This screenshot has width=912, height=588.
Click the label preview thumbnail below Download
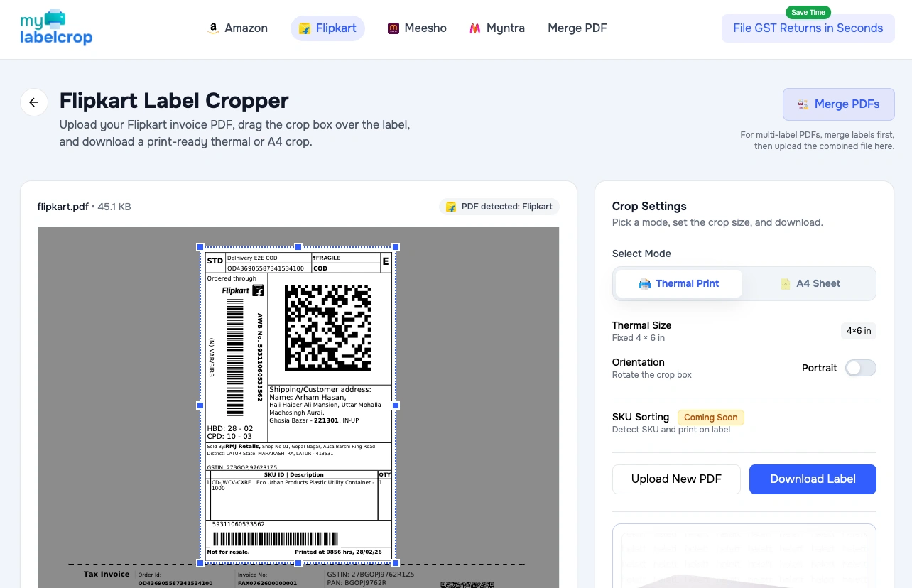coord(744,556)
